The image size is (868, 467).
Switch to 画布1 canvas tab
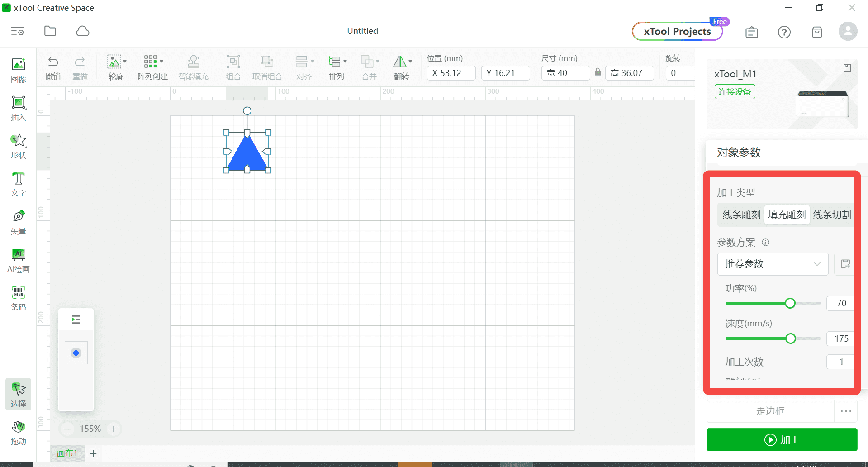click(x=67, y=453)
